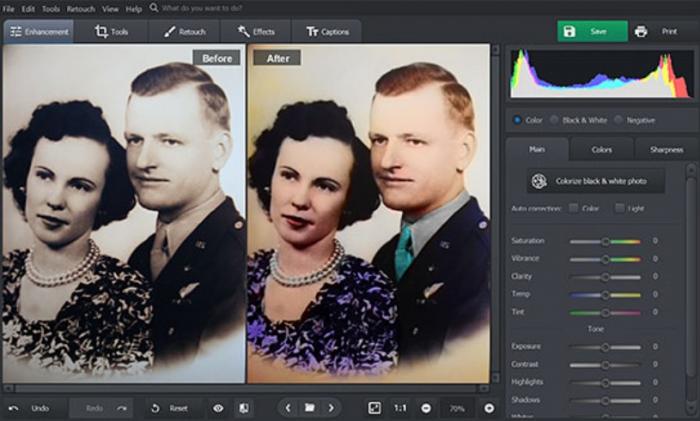Adjust the Vibrance slider
This screenshot has width=700, height=421.
605,259
